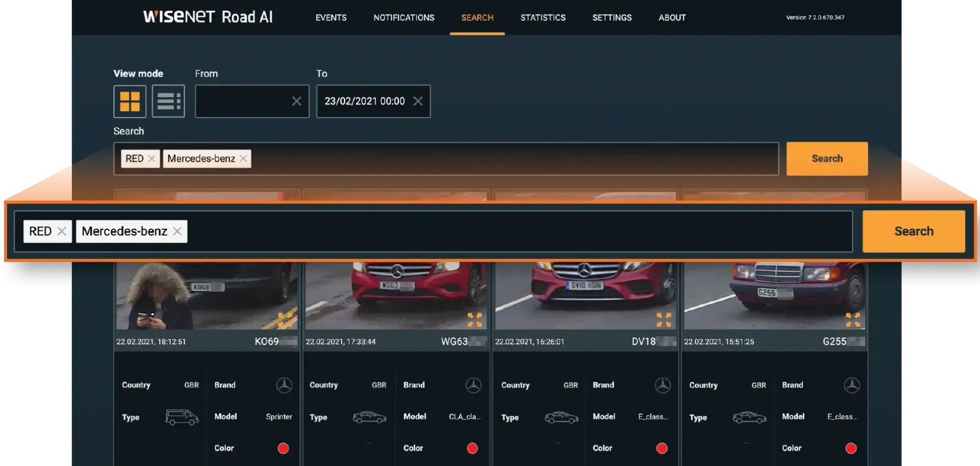The height and width of the screenshot is (466, 980).
Task: Expand the G255 vehicle image to fullscreen
Action: (853, 320)
